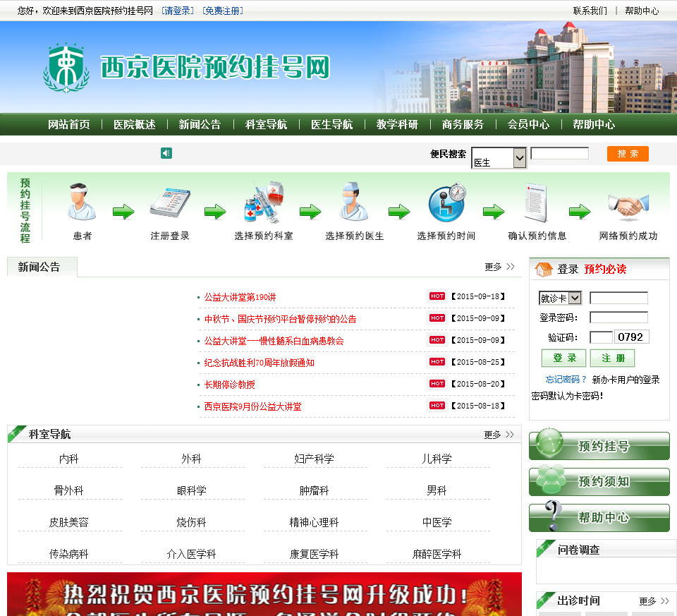Open 医生导航 menu item
This screenshot has width=677, height=616.
point(331,125)
